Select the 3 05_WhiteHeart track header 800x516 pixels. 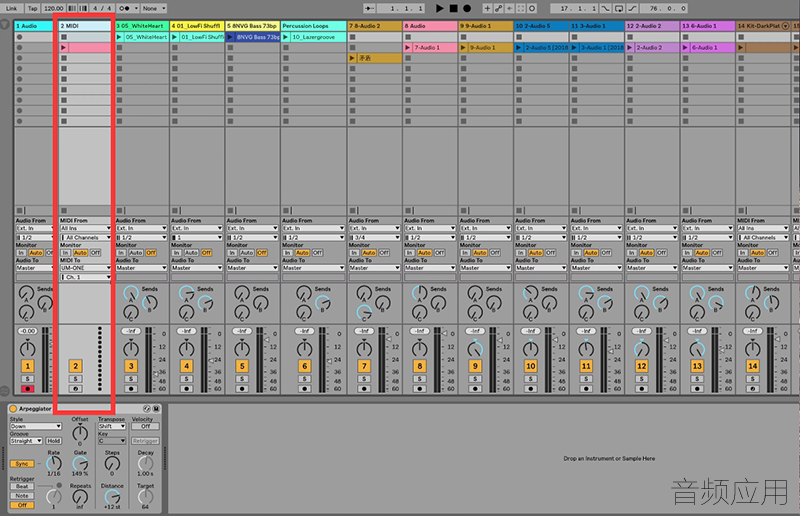[141, 26]
